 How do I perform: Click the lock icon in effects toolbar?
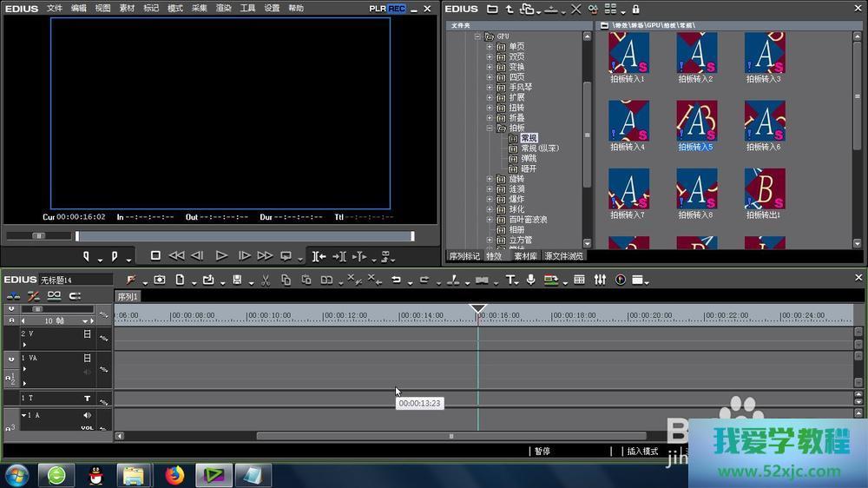tap(635, 9)
